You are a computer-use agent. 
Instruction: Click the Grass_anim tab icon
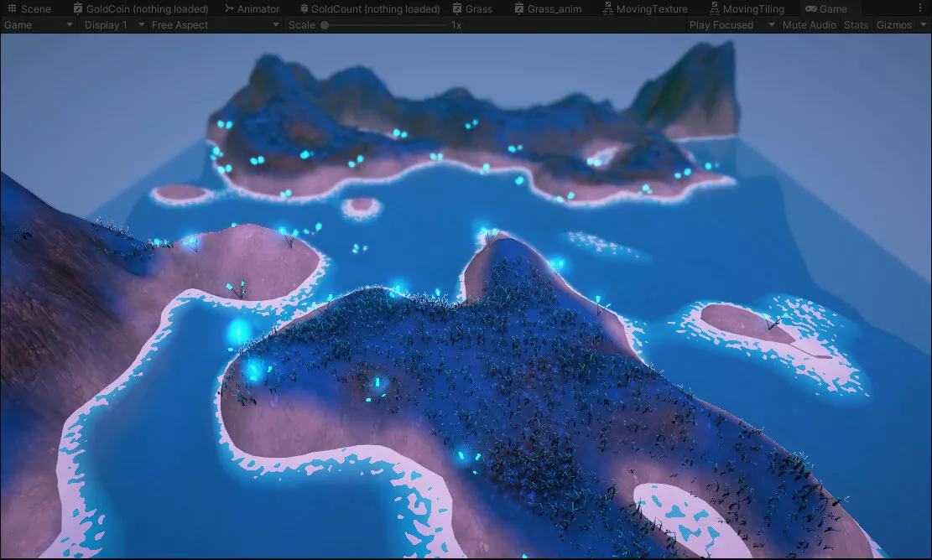coord(518,9)
